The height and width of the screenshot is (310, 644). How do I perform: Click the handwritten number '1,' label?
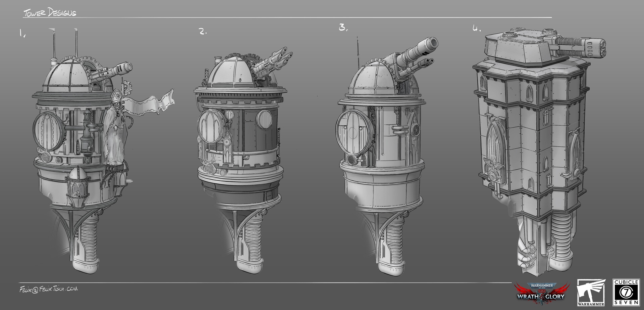coord(23,33)
